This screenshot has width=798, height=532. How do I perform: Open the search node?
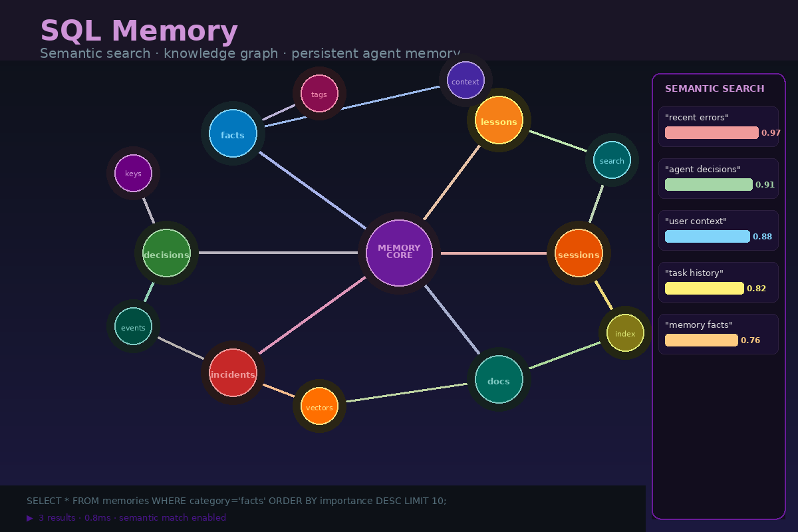pyautogui.click(x=611, y=160)
